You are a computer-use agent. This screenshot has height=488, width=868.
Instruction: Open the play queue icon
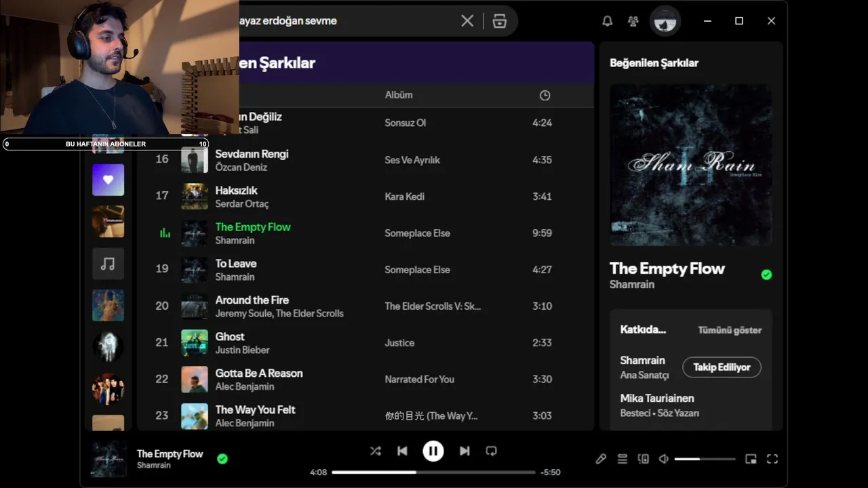(x=622, y=459)
